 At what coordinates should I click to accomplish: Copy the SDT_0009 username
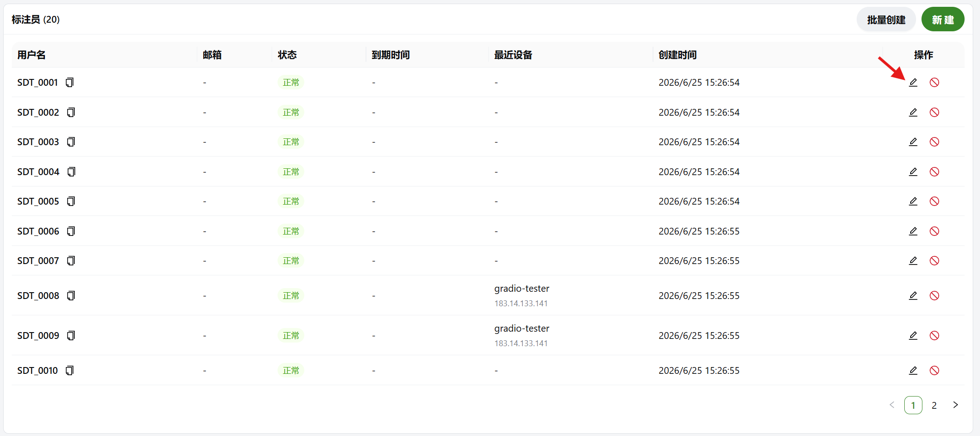[71, 335]
